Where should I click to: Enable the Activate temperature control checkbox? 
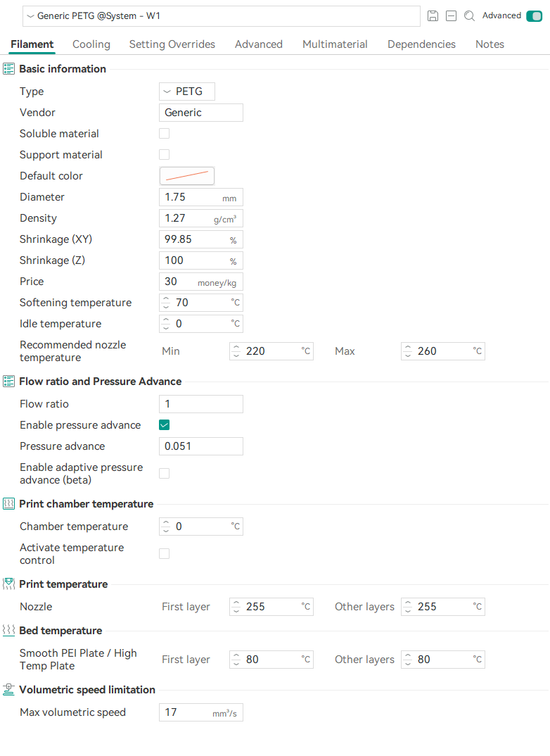(x=165, y=554)
